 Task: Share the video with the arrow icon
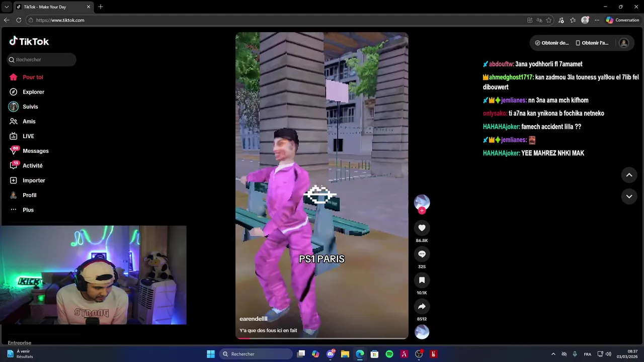pyautogui.click(x=422, y=306)
